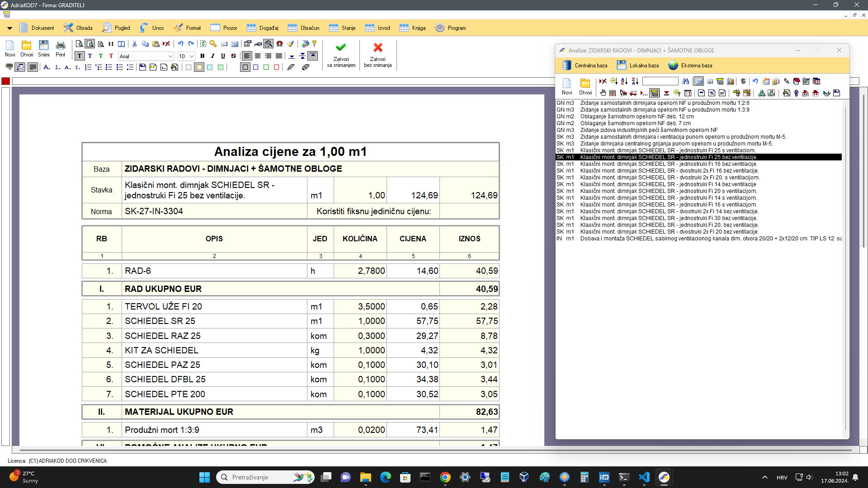Viewport: 868px width, 488px height.
Task: Click the yellow question mark help icon
Action: (314, 44)
